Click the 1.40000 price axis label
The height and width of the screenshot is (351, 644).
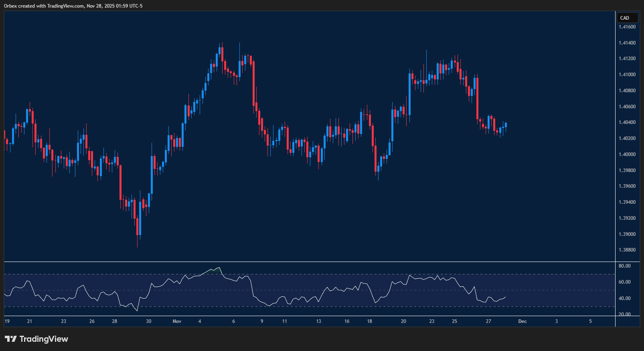627,154
